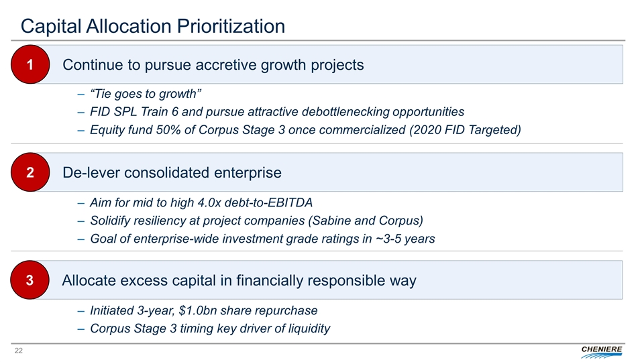Image resolution: width=644 pixels, height=362 pixels.
Task: Click the 'De-lever consolidated enterprise' heading
Action: (x=172, y=172)
